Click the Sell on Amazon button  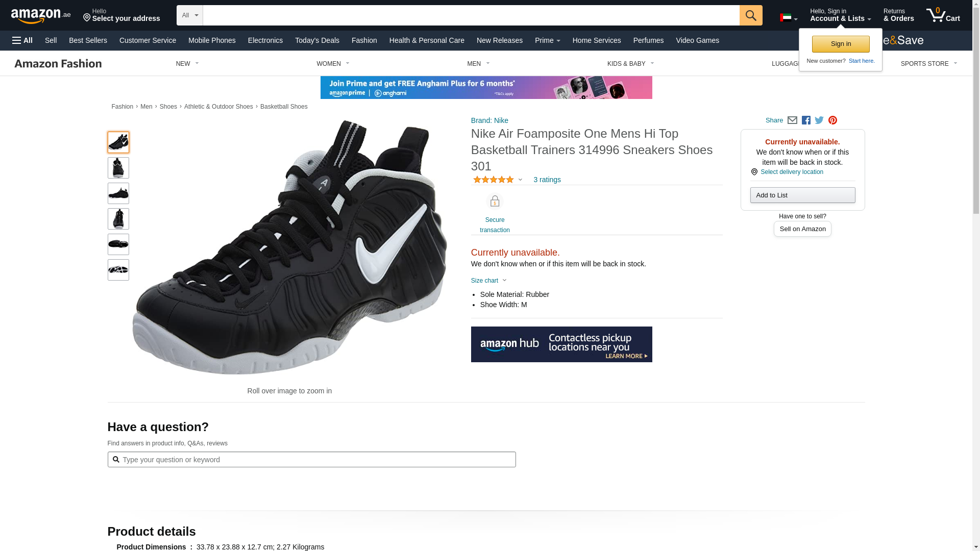(x=802, y=229)
